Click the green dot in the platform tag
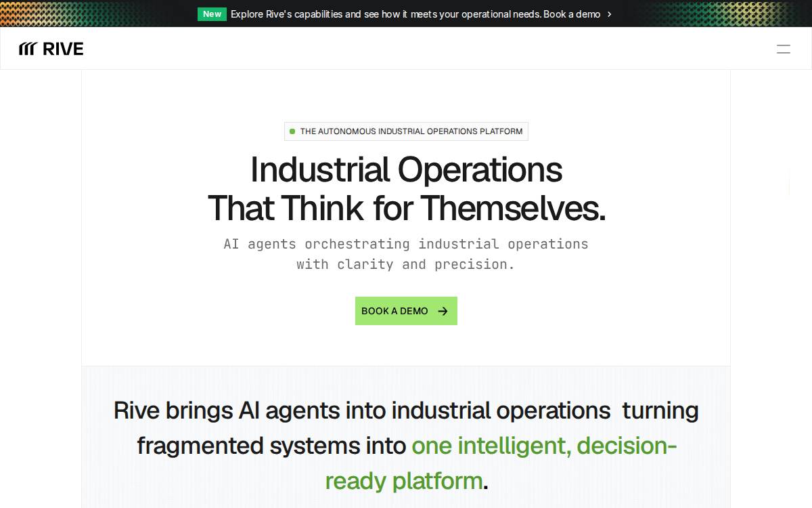Viewport: 812px width, 508px height. (292, 131)
